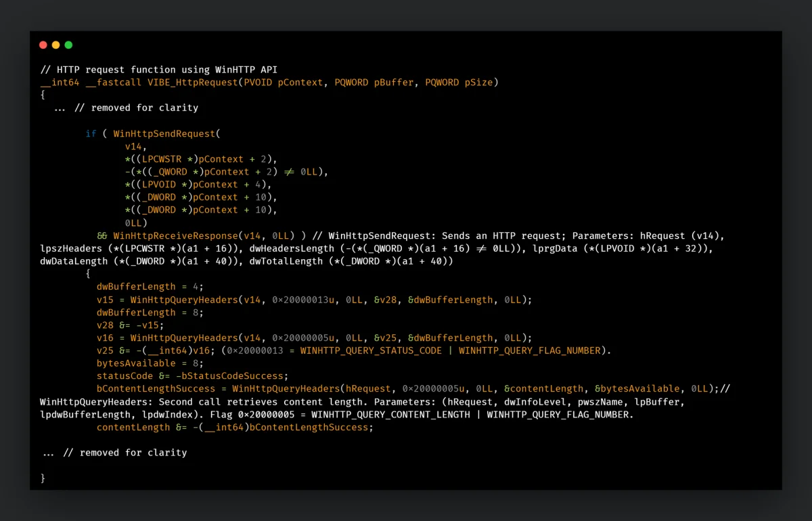Image resolution: width=812 pixels, height=521 pixels.
Task: Click the comment "// HTTP request function using WinHTTP API"
Action: (159, 70)
